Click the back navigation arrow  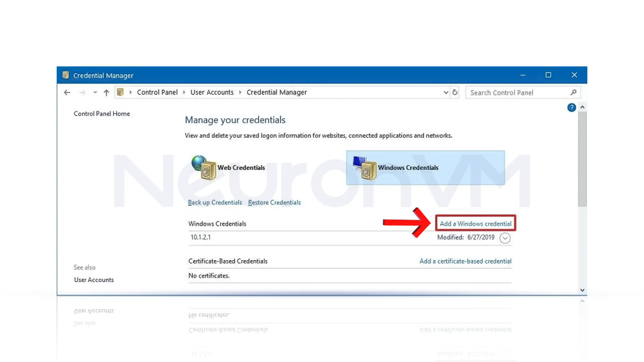67,92
